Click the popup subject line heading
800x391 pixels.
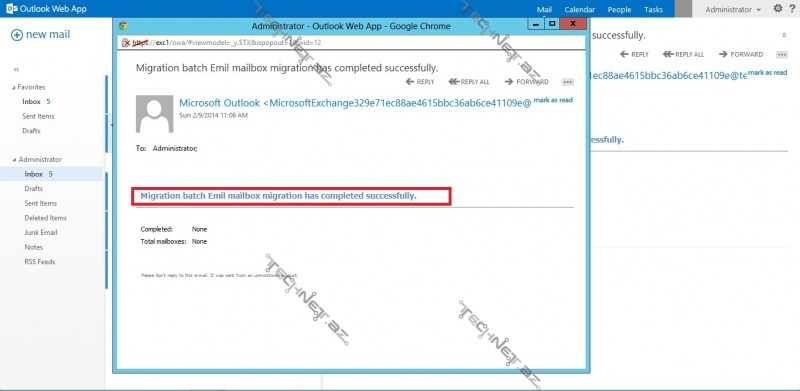287,68
